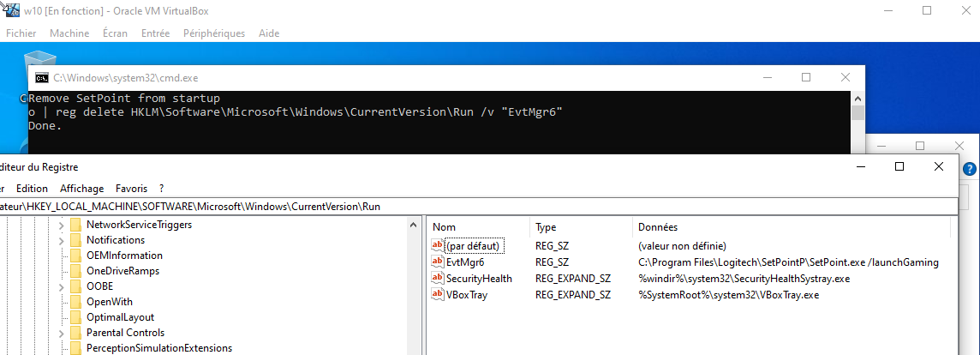
Task: Click the OEMInformation folder icon
Action: [x=75, y=256]
